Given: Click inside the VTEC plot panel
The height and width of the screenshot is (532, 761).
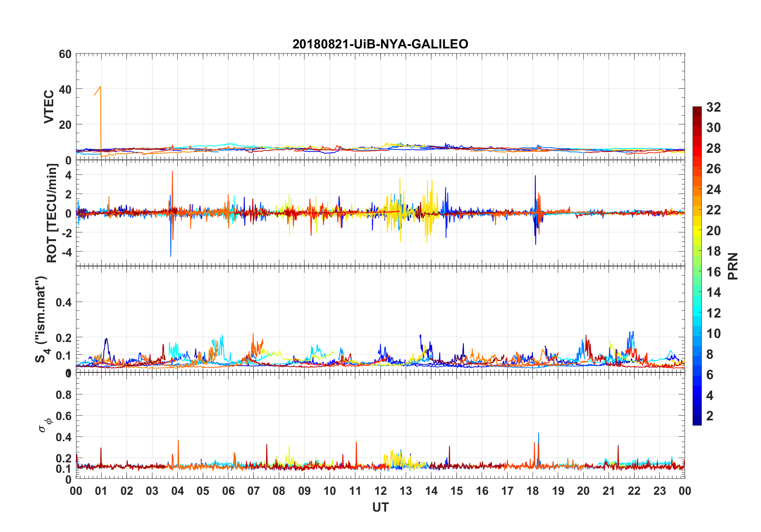Looking at the screenshot, I should [380, 107].
